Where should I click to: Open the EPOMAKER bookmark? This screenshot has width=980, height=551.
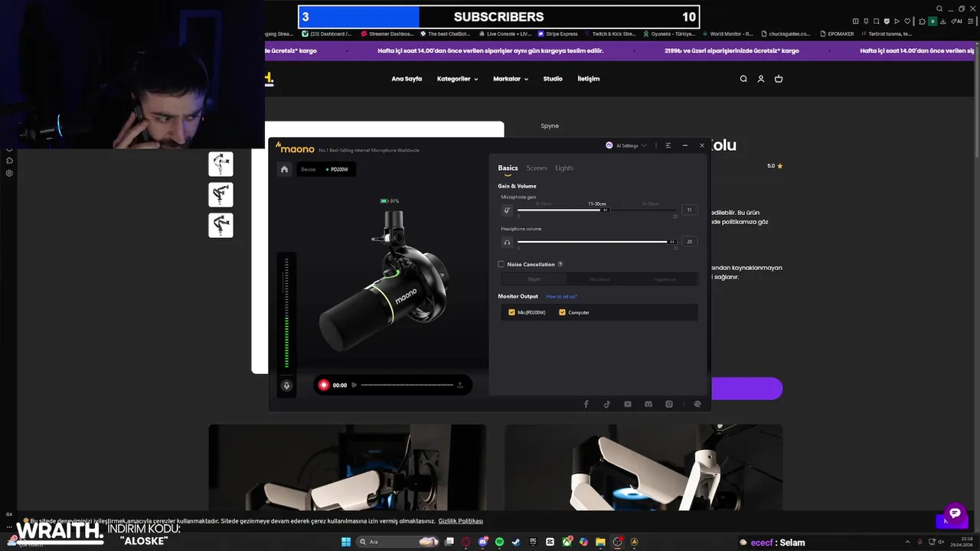tap(836, 34)
